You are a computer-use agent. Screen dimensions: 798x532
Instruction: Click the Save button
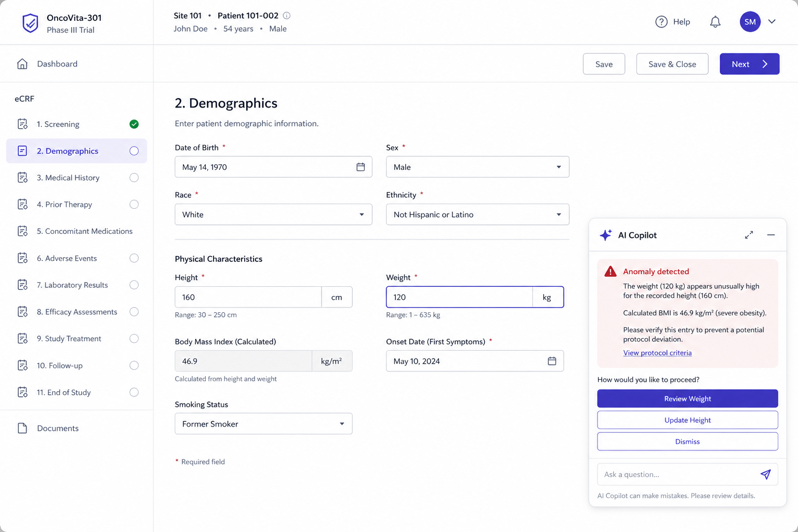coord(604,64)
